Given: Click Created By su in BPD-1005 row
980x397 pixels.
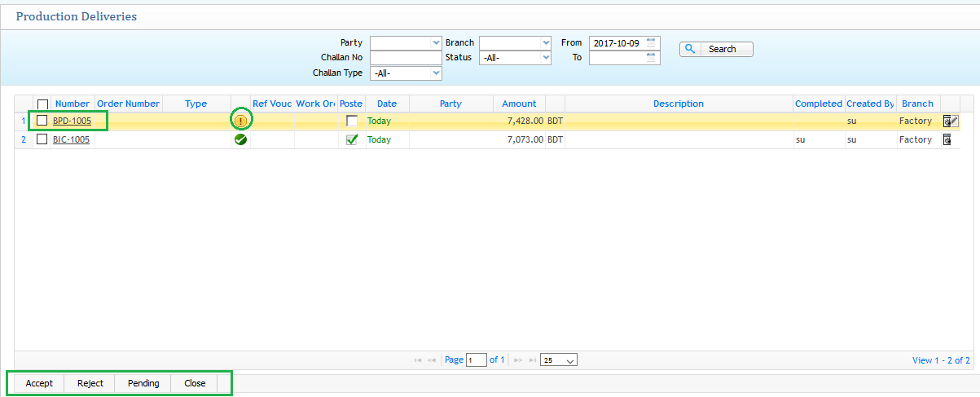Looking at the screenshot, I should (x=852, y=121).
